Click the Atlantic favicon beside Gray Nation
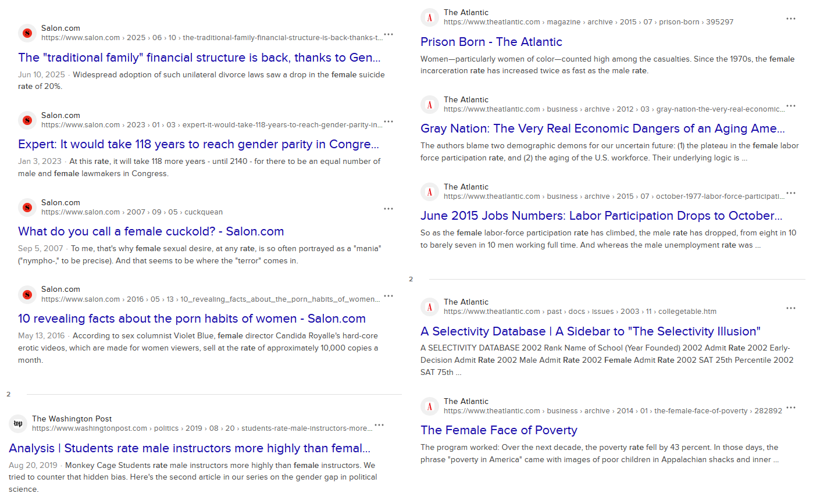820x504 pixels. click(429, 105)
